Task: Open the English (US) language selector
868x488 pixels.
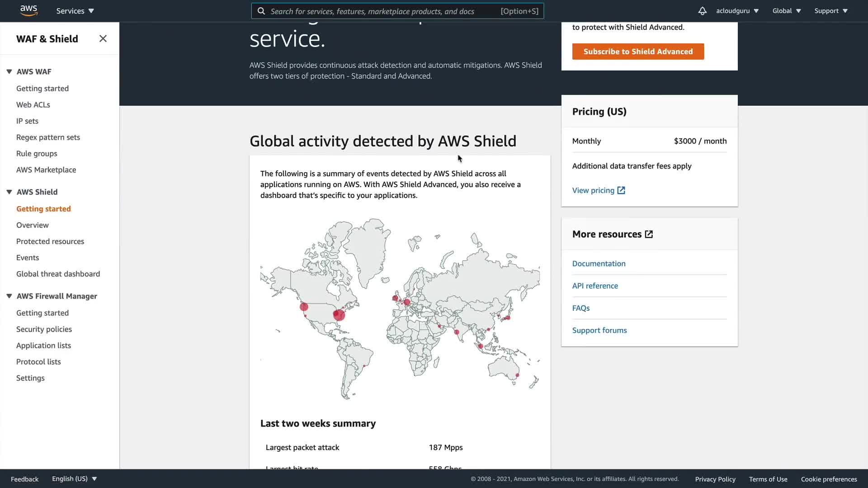Action: pos(75,479)
